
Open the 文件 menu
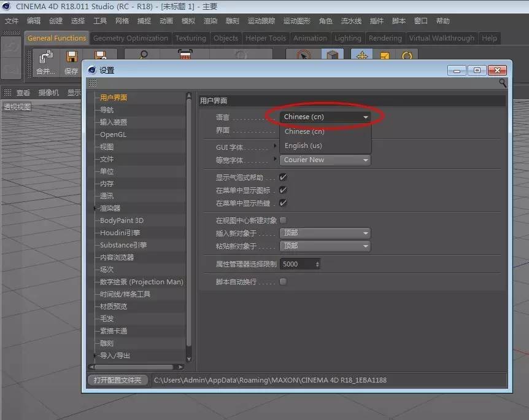point(12,21)
